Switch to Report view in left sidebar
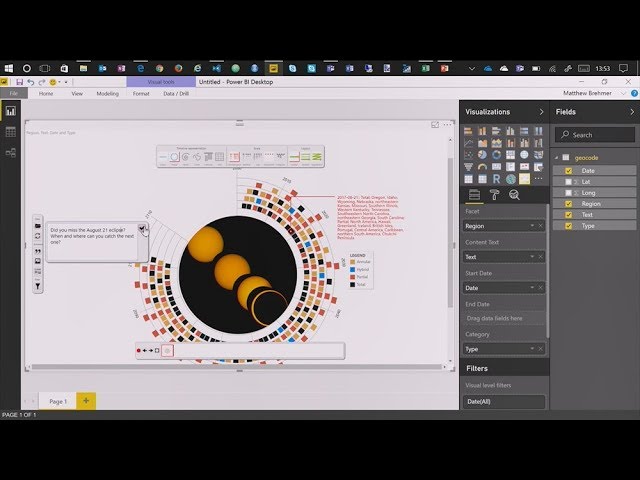Screen dimensions: 640x480 [11, 111]
